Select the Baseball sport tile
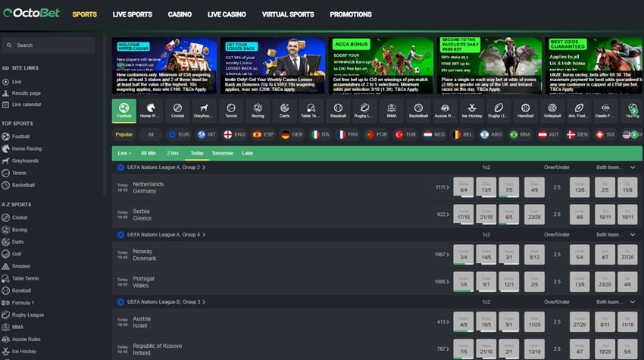This screenshot has height=360, width=644. (x=338, y=111)
